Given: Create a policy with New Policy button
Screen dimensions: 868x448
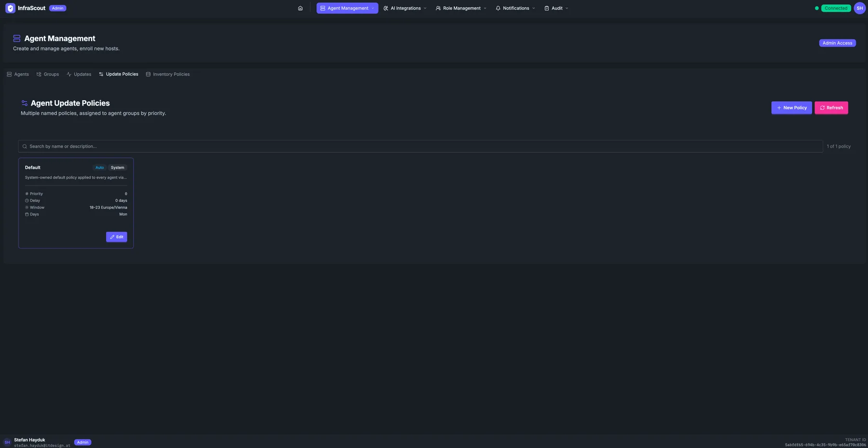Looking at the screenshot, I should tap(791, 108).
